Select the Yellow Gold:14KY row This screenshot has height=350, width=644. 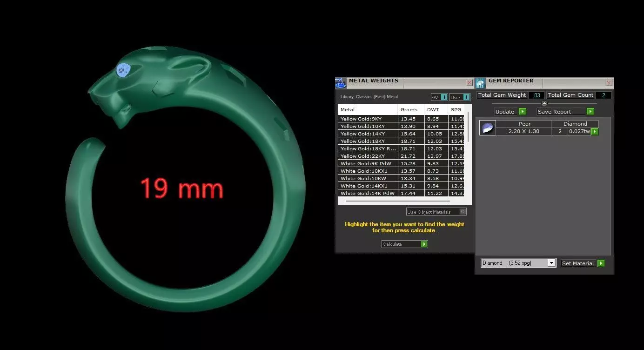pyautogui.click(x=401, y=134)
